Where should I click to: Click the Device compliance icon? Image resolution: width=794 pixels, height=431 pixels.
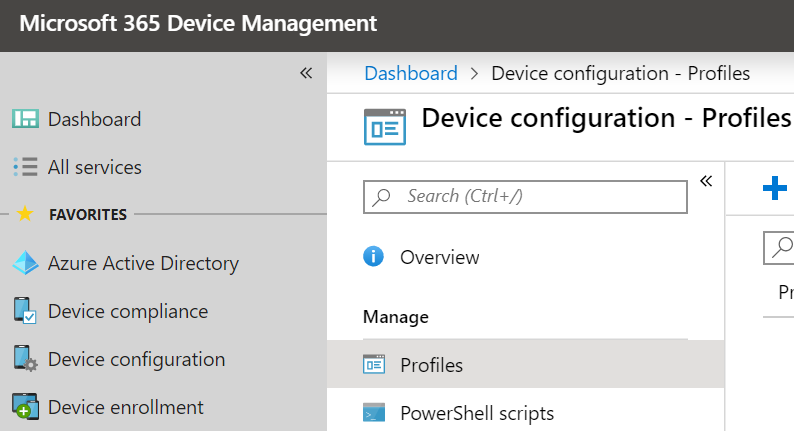25,311
